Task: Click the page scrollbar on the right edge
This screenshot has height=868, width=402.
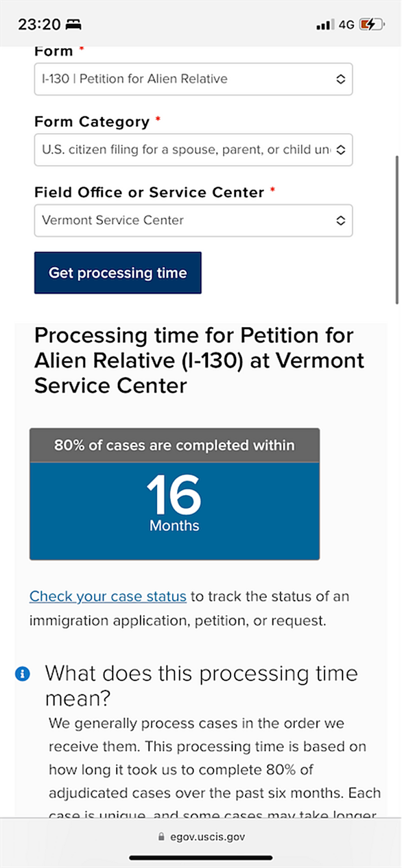Action: [397, 230]
